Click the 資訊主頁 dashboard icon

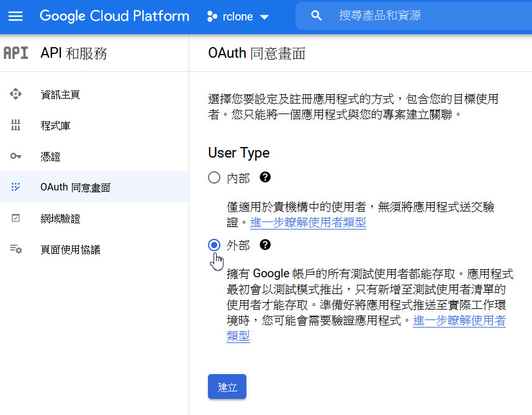coord(16,94)
